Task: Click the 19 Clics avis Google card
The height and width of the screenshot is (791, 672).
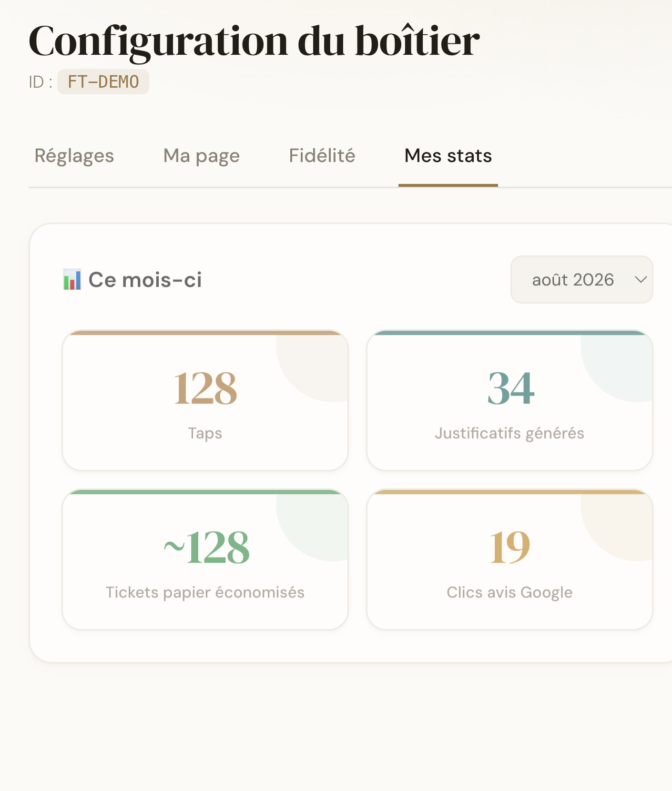Action: tap(509, 559)
